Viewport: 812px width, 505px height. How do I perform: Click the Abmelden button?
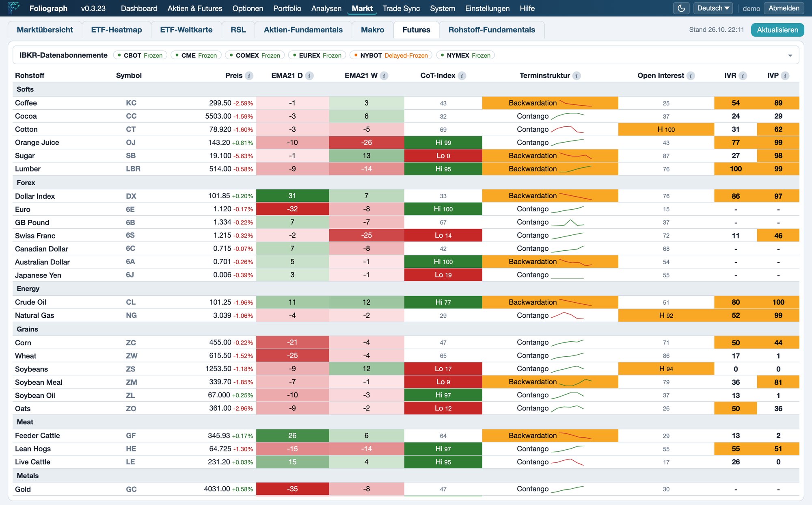(784, 8)
